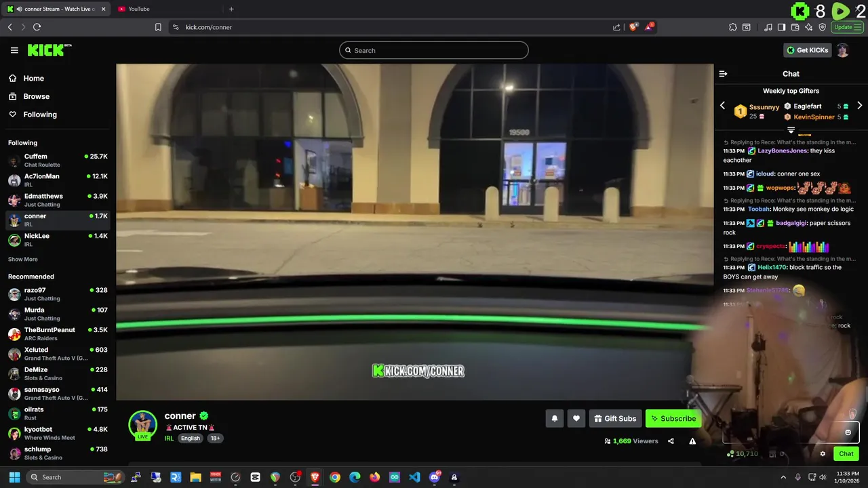Screen dimensions: 868x488
Task: Open Brave Shields lion icon
Action: 634,27
